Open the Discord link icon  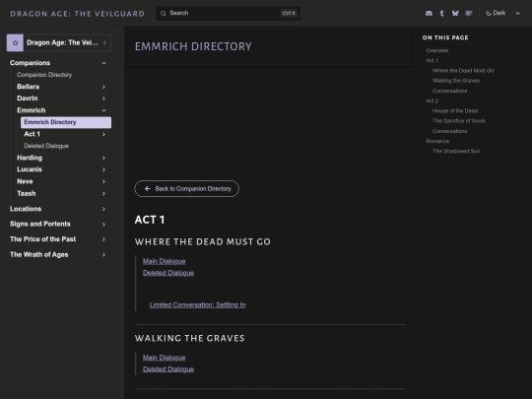[429, 13]
